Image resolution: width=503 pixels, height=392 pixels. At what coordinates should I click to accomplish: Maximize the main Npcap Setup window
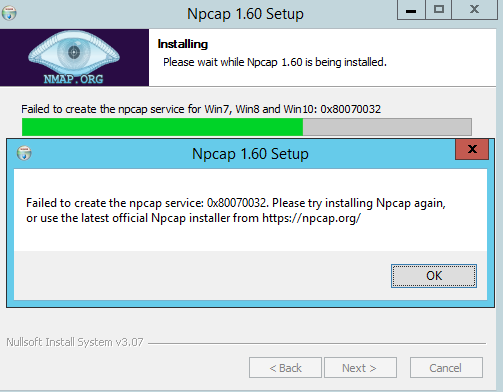coord(438,10)
